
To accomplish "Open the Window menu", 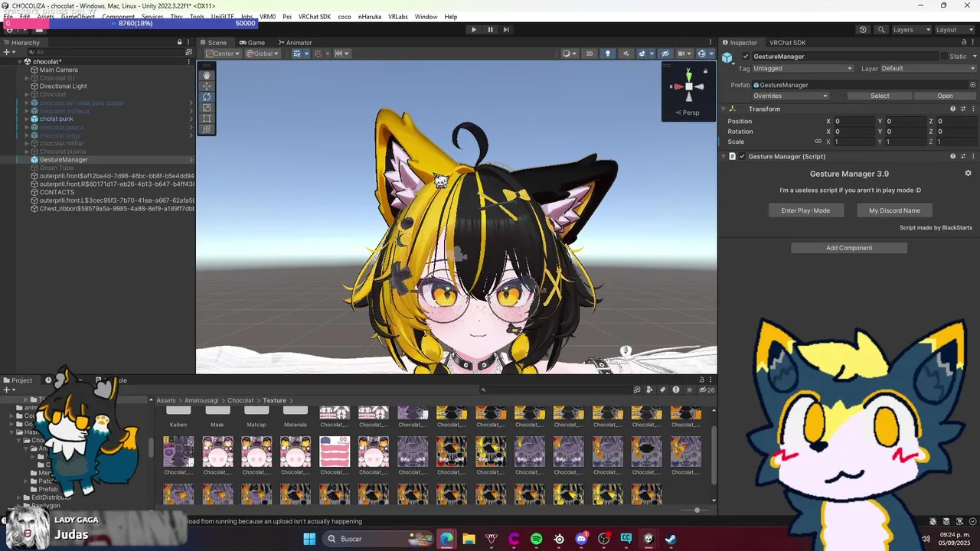I will (x=426, y=17).
